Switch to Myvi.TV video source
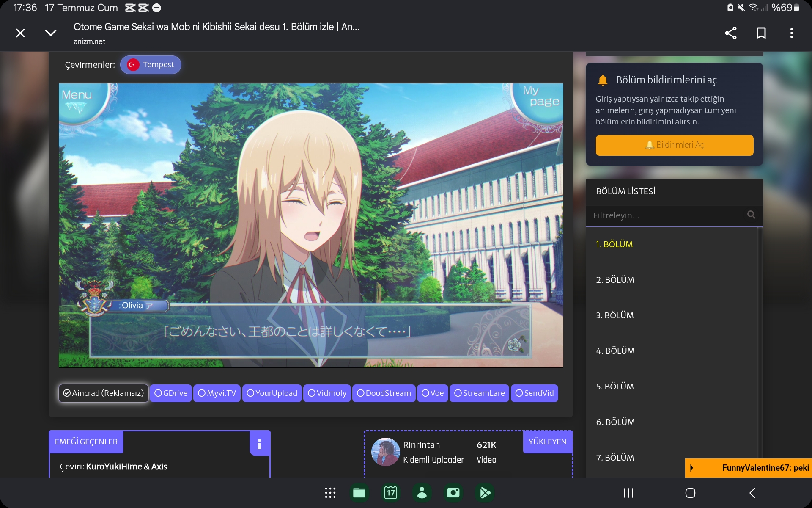This screenshot has width=812, height=508. point(217,393)
